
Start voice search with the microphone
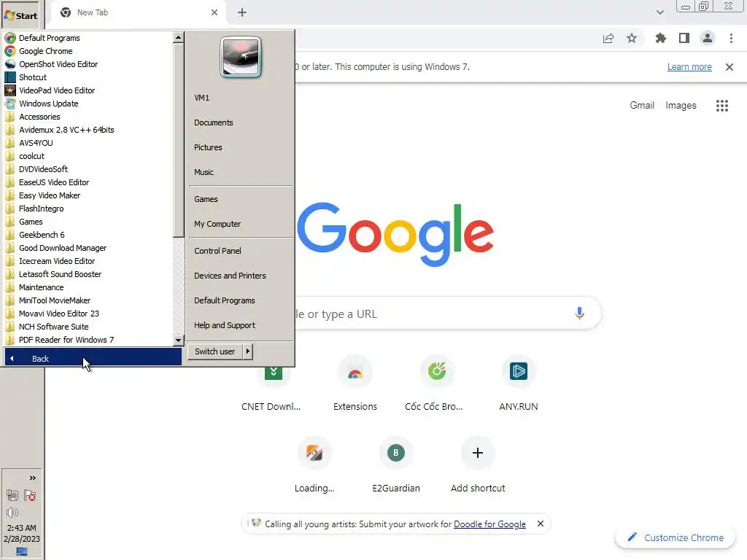pos(579,314)
